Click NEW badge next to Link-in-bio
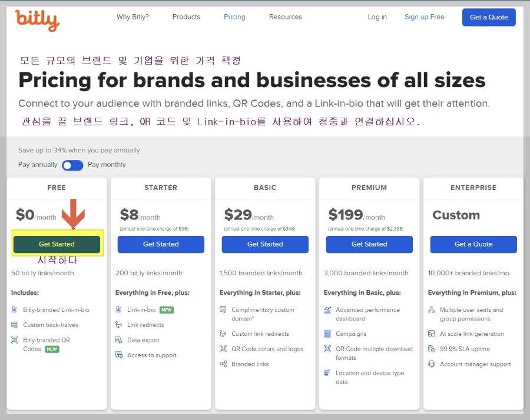Viewport: 530px width, 420px height. 166,310
